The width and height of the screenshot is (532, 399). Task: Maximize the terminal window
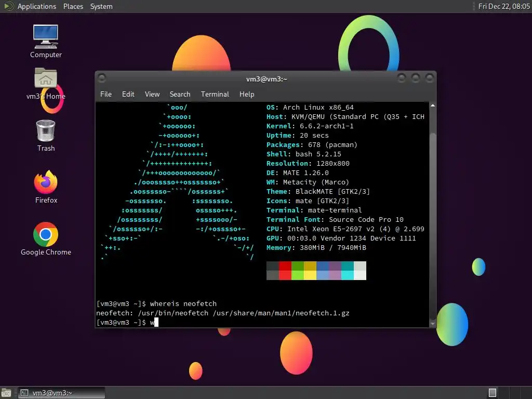point(416,78)
